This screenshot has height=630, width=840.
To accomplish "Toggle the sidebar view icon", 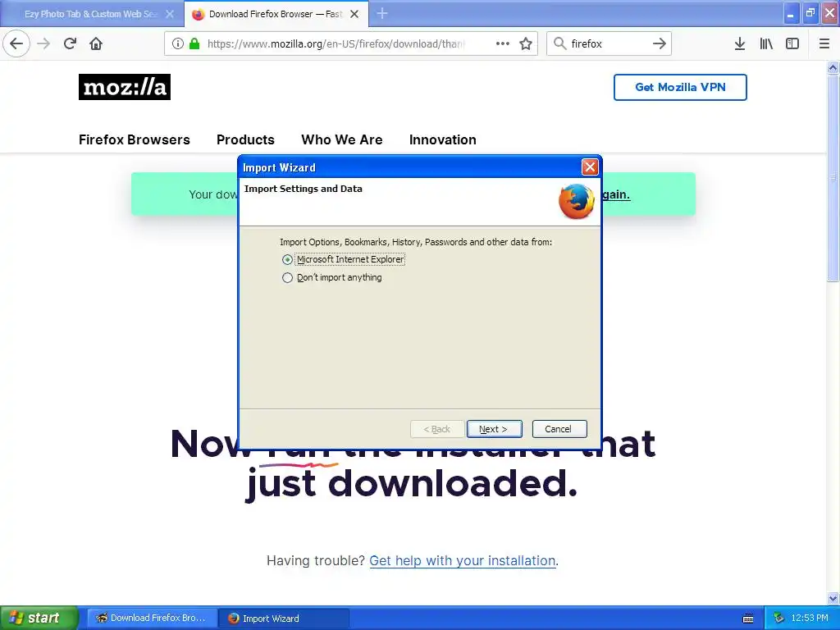I will (x=792, y=43).
